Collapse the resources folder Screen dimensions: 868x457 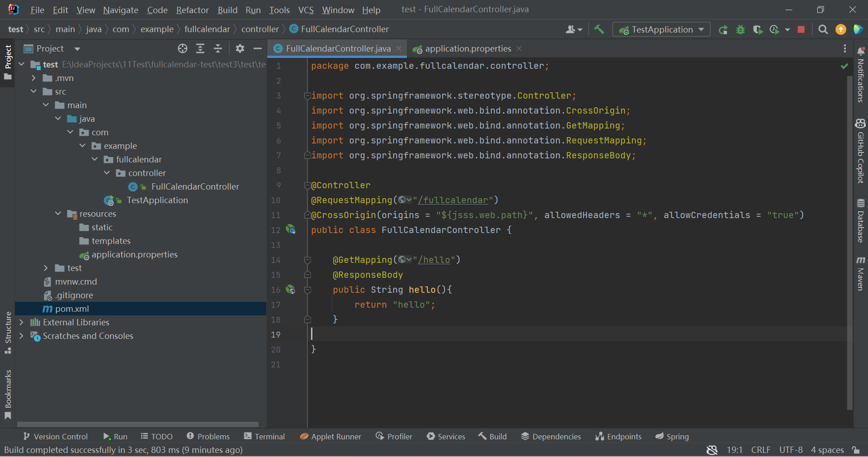(58, 214)
